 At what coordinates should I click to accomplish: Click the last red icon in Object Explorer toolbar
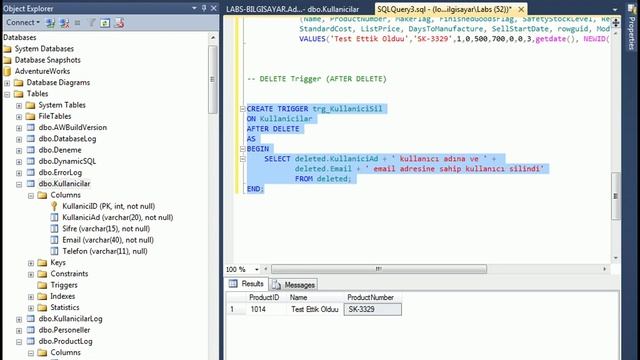pyautogui.click(x=119, y=23)
